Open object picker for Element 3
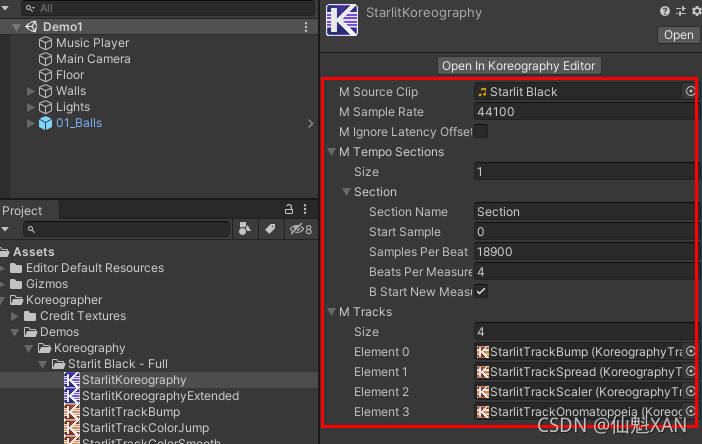 point(690,411)
